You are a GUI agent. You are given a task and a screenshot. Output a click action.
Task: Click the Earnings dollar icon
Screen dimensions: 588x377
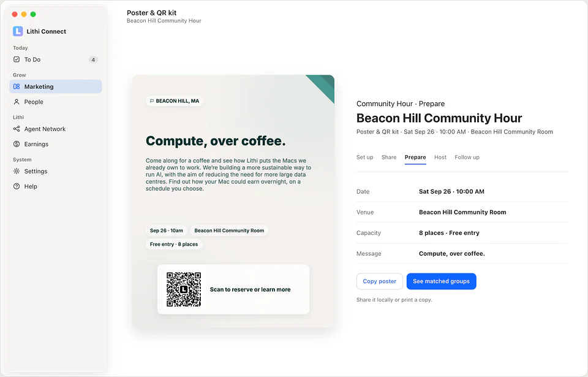(17, 144)
